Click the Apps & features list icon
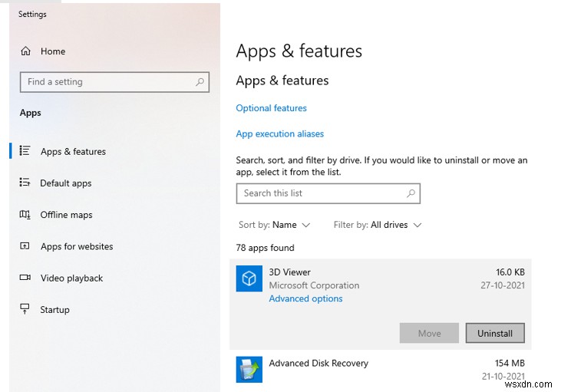This screenshot has height=392, width=561. 25,151
